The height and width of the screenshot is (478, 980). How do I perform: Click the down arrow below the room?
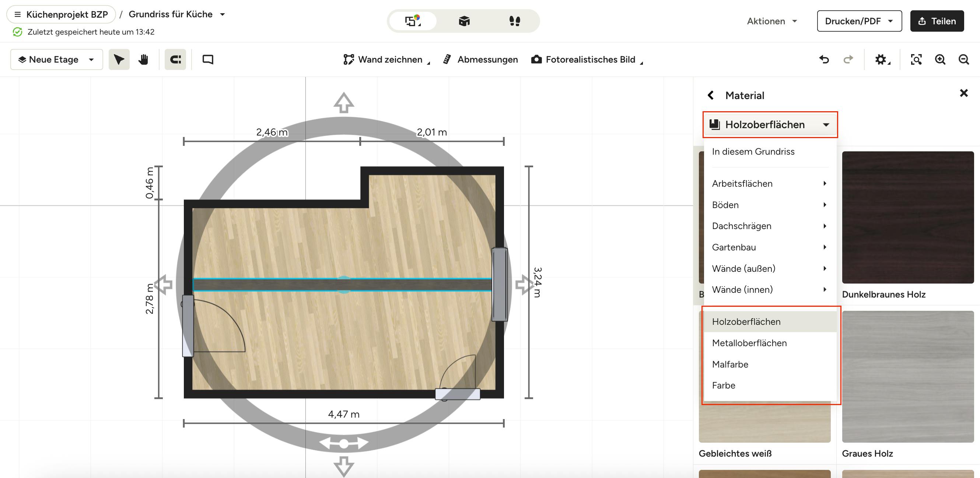click(x=344, y=467)
